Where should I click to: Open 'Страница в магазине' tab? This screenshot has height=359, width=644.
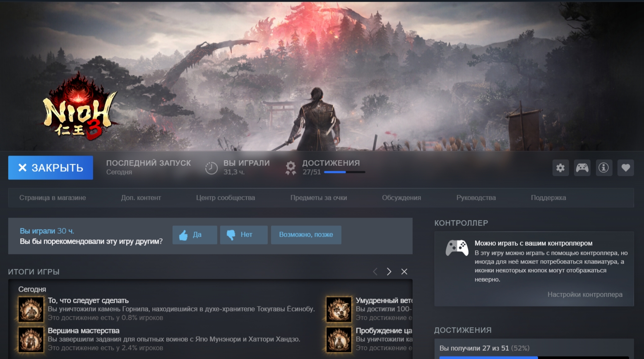click(53, 198)
